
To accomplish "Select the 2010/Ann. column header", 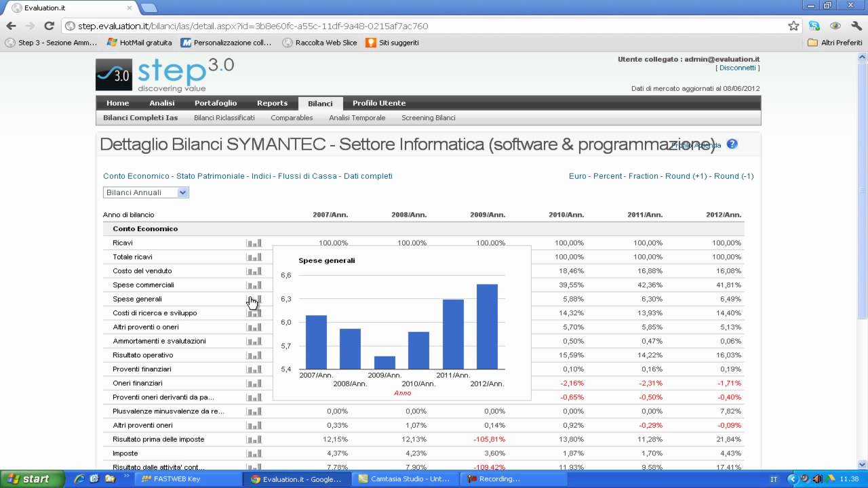I will click(x=566, y=215).
